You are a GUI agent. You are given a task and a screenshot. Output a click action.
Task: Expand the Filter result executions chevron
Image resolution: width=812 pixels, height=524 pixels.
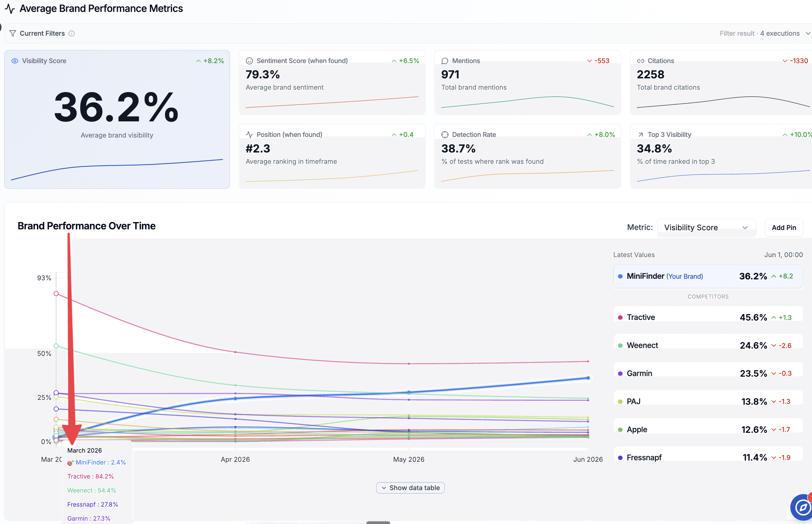[808, 33]
